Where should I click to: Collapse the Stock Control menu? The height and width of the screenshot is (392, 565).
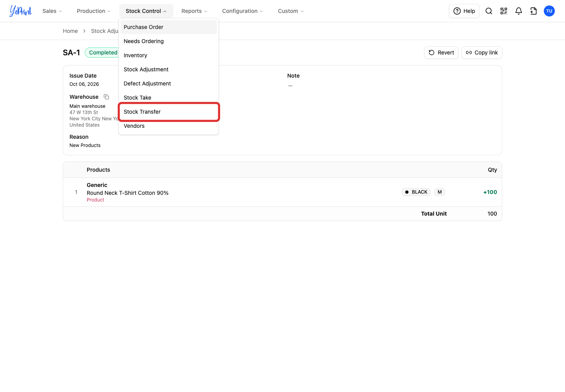pyautogui.click(x=146, y=11)
